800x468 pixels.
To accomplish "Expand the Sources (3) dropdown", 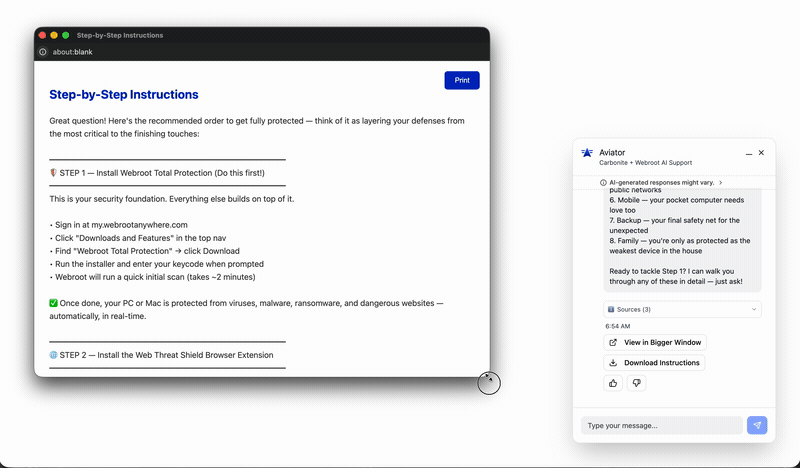I will click(x=682, y=309).
